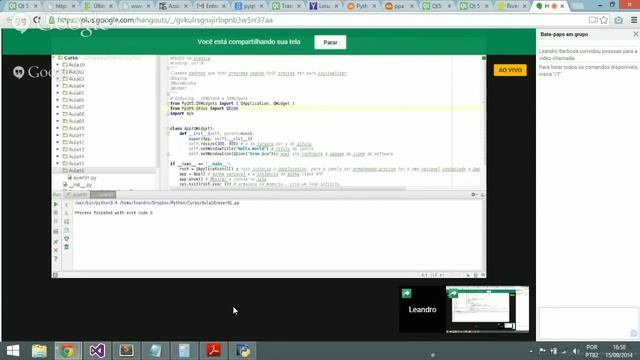Open run panel settings gear icon
This screenshot has height=360, width=640.
(473, 195)
